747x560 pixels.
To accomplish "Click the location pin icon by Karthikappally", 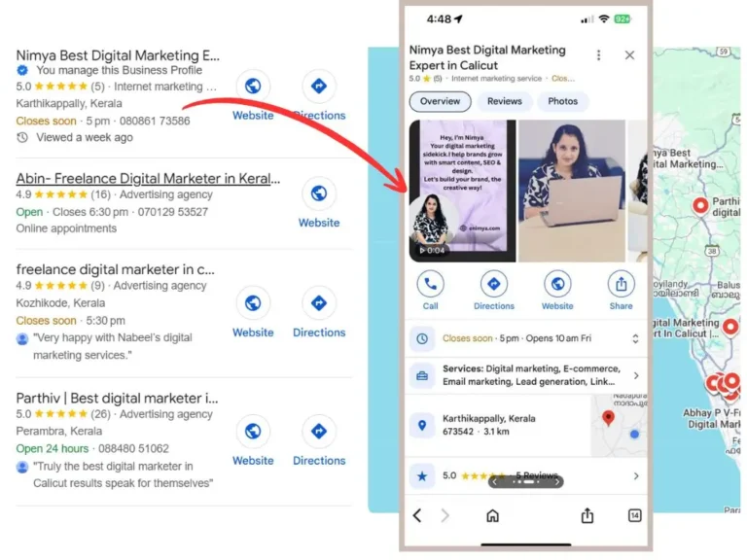I will pos(422,425).
